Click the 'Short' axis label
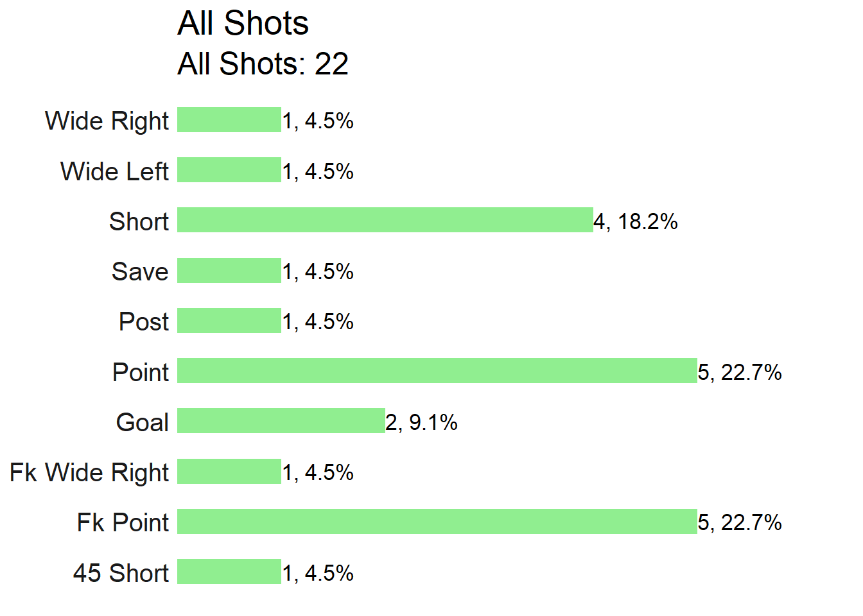The width and height of the screenshot is (863, 616). click(x=139, y=221)
